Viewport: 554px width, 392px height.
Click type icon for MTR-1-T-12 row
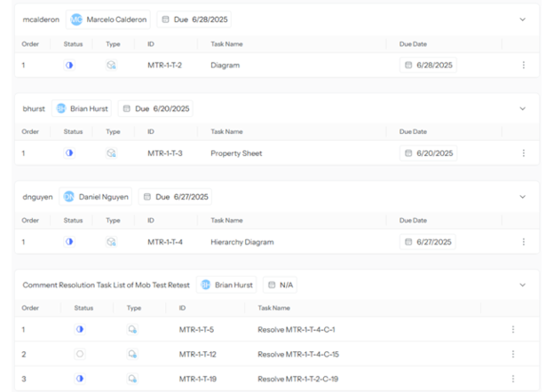[x=132, y=354]
